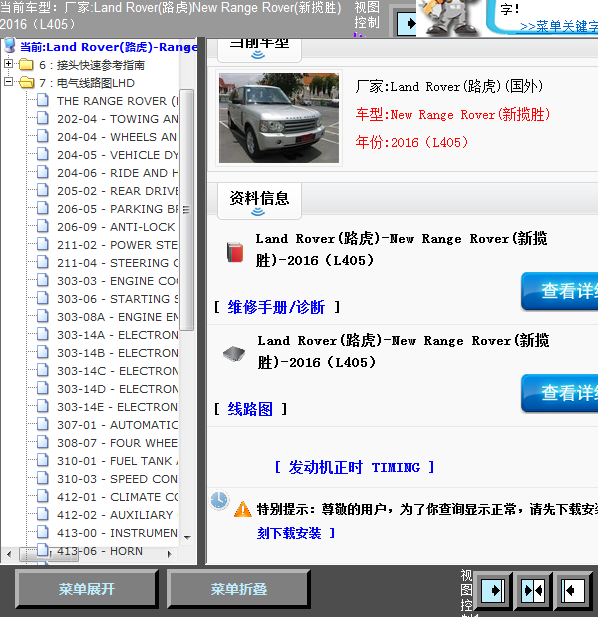This screenshot has height=621, width=598.
Task: Click the red book repair manual icon
Action: pos(235,252)
